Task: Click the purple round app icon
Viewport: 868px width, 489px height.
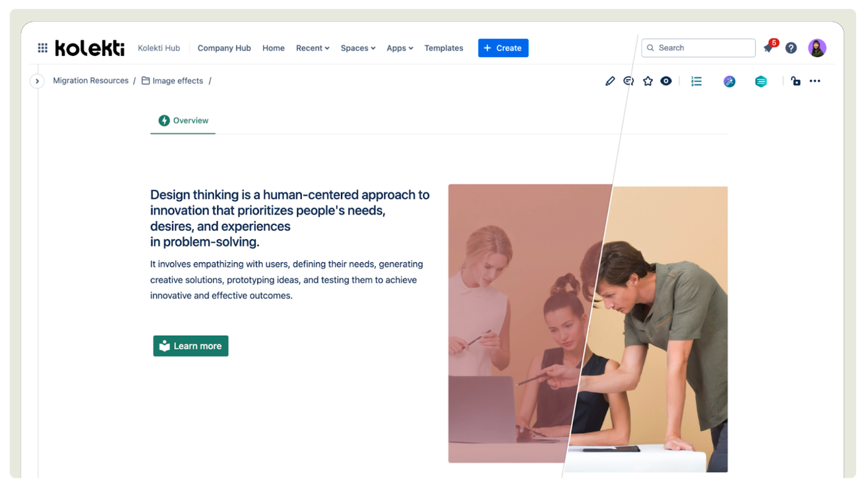Action: click(x=730, y=81)
